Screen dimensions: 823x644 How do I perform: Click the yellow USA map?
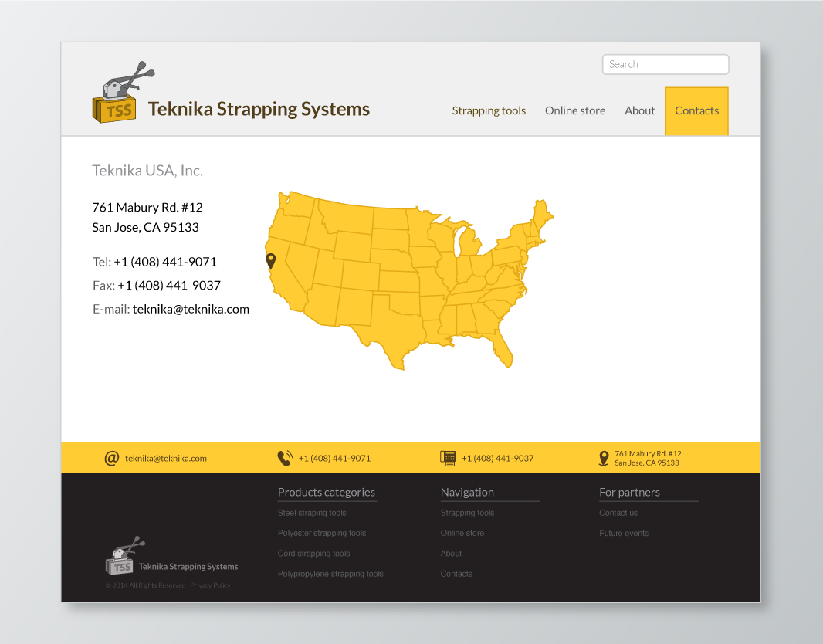[409, 281]
